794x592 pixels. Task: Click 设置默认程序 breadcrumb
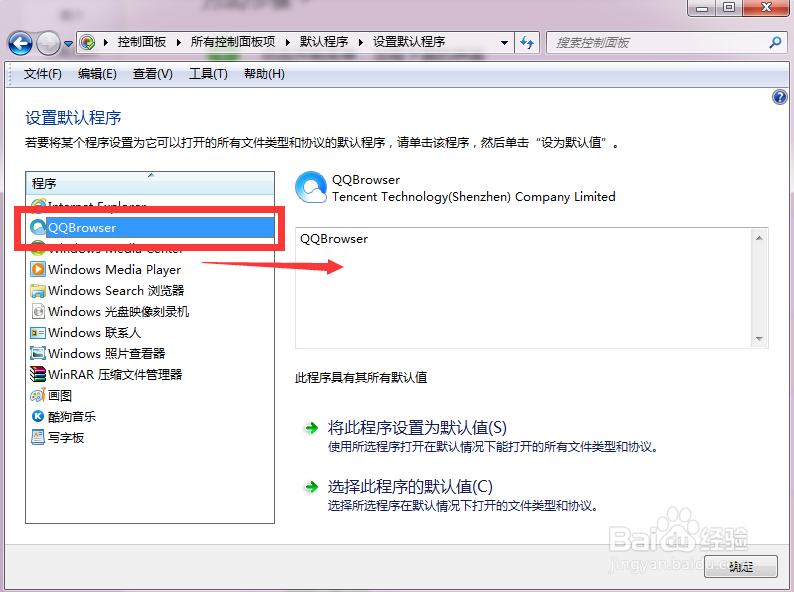click(409, 42)
